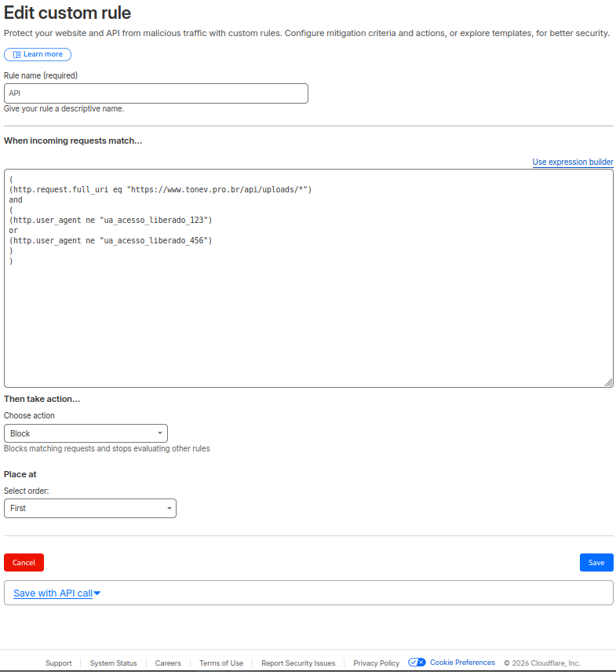Image resolution: width=616 pixels, height=672 pixels.
Task: Click the Learn more book icon
Action: coord(16,54)
